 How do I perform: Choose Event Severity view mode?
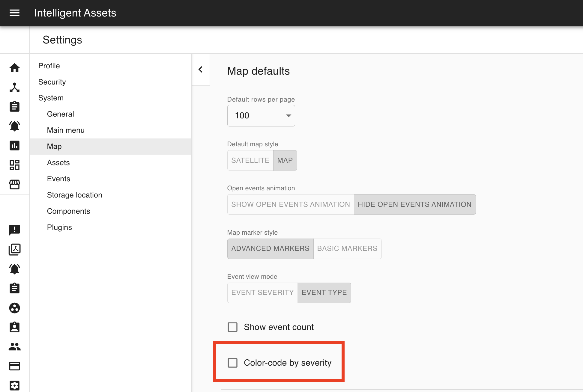[x=262, y=293]
